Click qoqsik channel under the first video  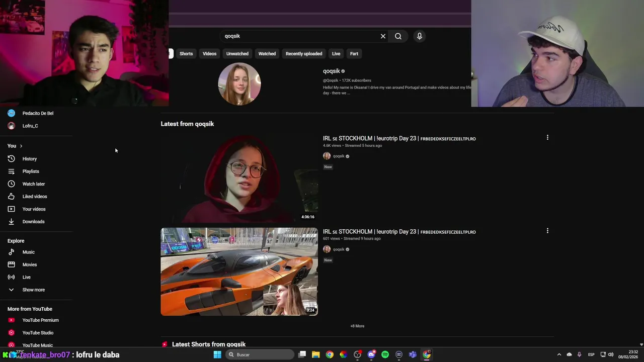(x=339, y=156)
